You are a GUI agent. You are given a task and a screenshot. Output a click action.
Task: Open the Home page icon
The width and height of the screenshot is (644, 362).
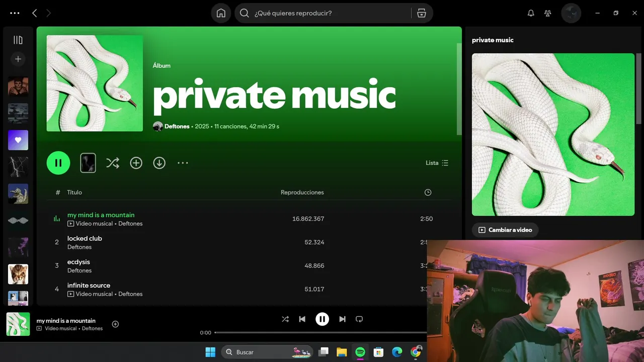pyautogui.click(x=221, y=13)
